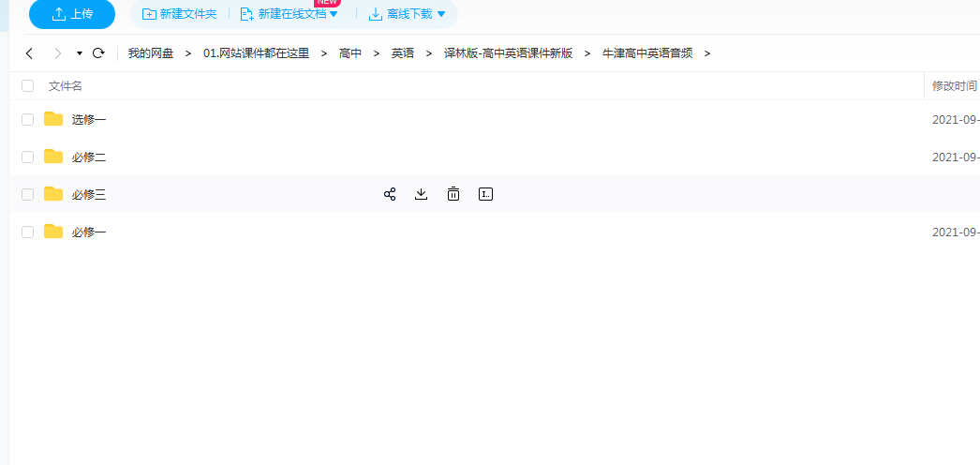Check the 必修三 folder checkbox
Viewport: 980px width, 465px height.
point(27,194)
